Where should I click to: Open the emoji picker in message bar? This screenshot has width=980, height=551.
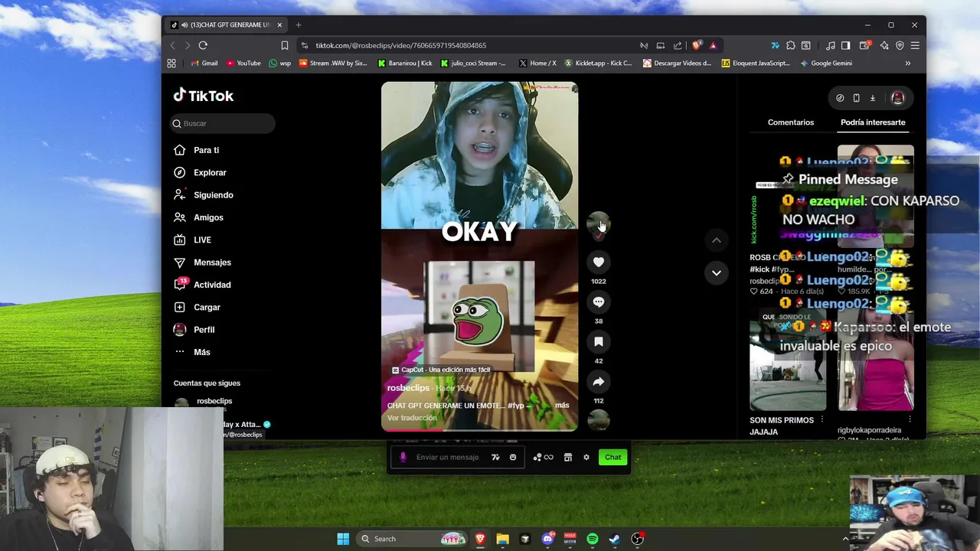pyautogui.click(x=513, y=458)
